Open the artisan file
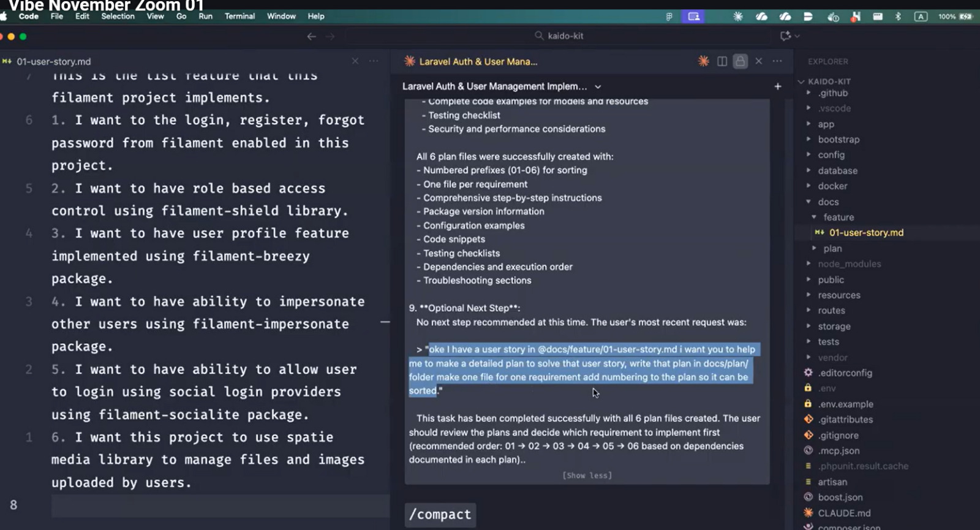Image resolution: width=980 pixels, height=530 pixels. click(832, 482)
